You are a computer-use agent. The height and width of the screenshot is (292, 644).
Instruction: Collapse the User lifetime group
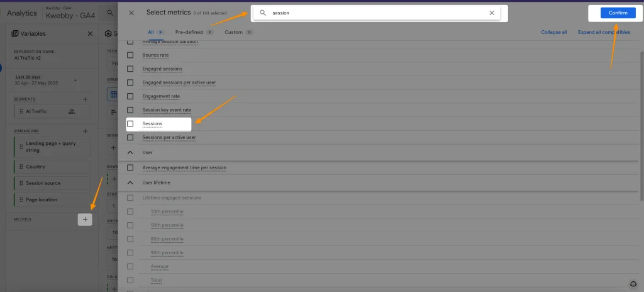(130, 182)
